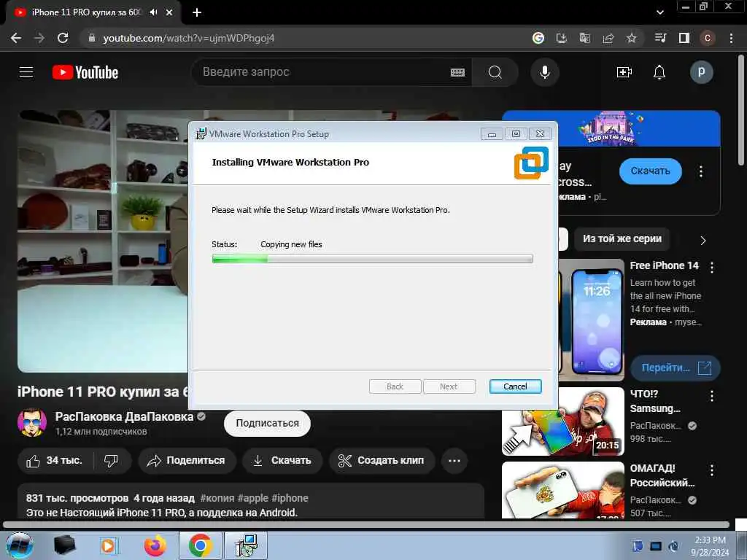This screenshot has height=560, width=747.
Task: Click the install app icon in address bar
Action: click(x=561, y=38)
